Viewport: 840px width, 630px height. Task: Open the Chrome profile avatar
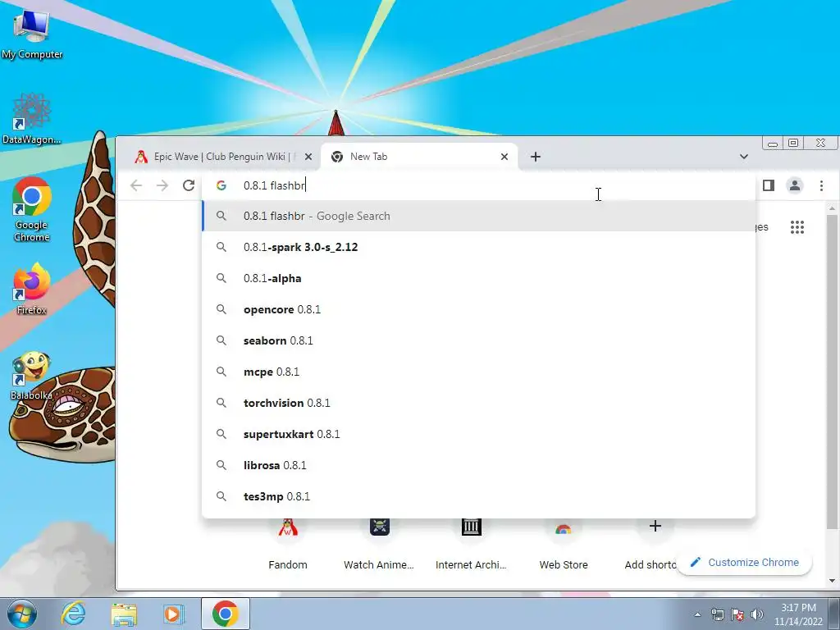coord(794,185)
